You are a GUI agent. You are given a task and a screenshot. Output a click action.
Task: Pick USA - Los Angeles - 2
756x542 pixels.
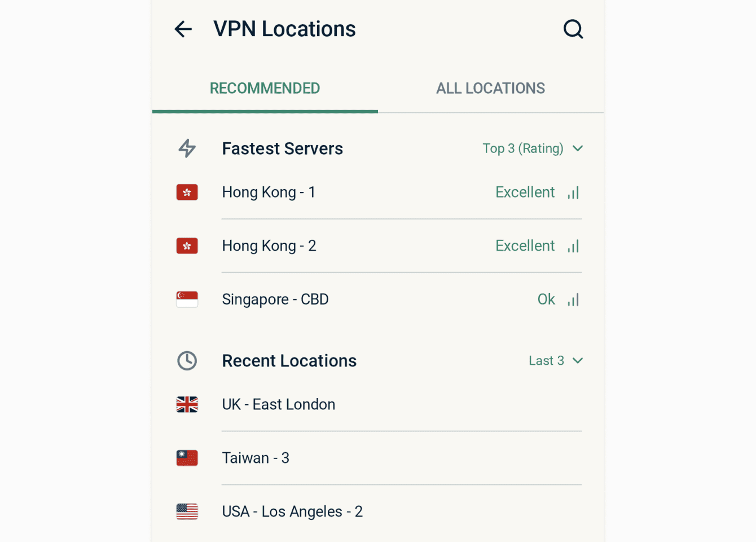point(292,512)
